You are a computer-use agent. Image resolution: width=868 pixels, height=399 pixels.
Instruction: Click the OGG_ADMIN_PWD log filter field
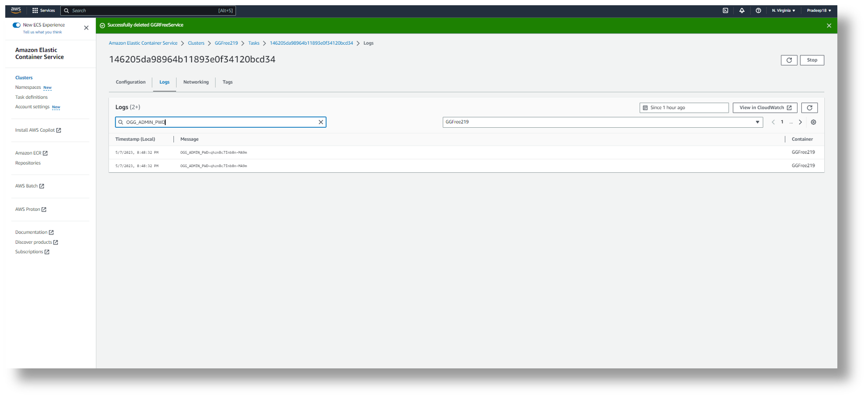pos(221,122)
